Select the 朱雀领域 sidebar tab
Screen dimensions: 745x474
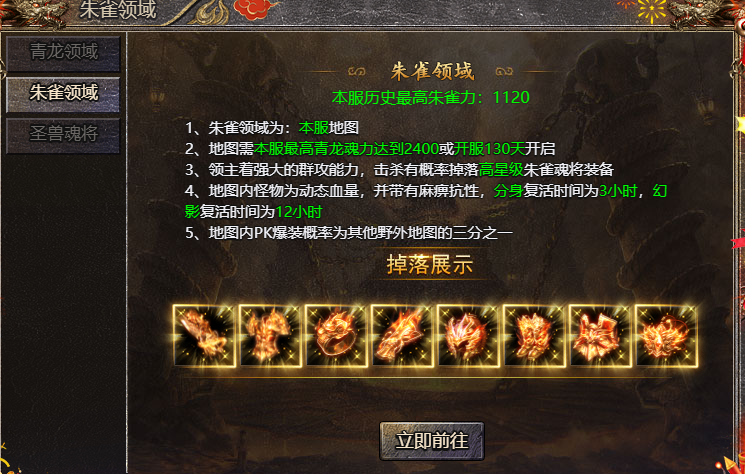coord(63,94)
